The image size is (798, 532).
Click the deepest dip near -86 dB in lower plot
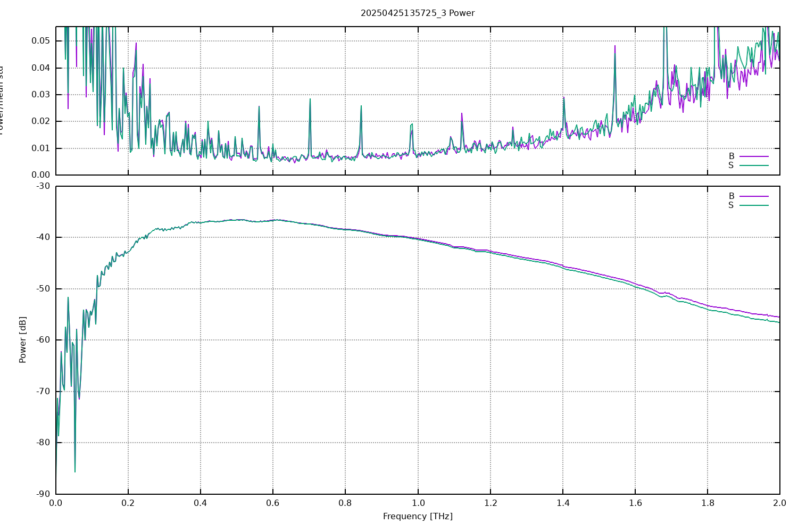click(75, 471)
